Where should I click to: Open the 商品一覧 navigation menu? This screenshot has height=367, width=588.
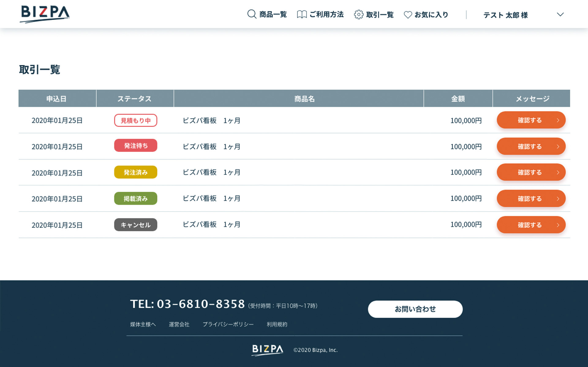pos(273,14)
